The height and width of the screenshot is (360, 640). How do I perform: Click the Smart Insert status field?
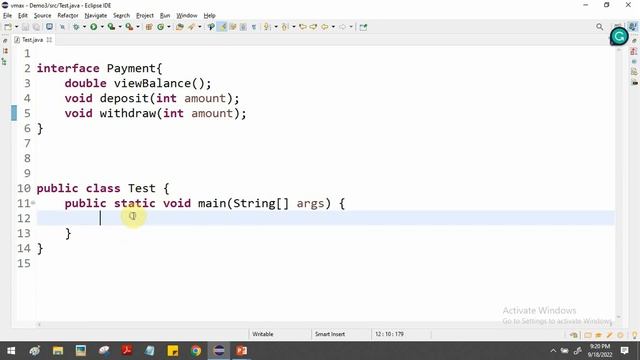click(330, 334)
